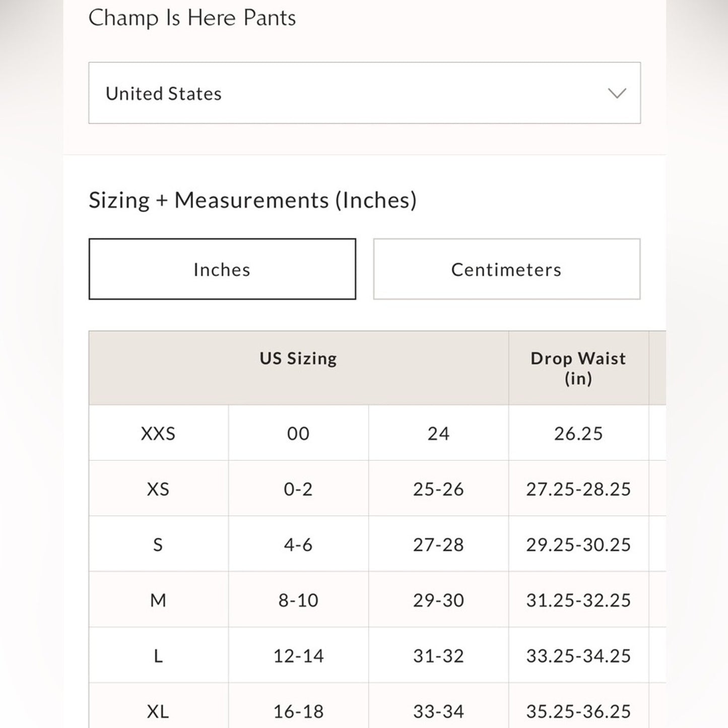This screenshot has height=728, width=728.
Task: Select the L size row
Action: [x=158, y=656]
